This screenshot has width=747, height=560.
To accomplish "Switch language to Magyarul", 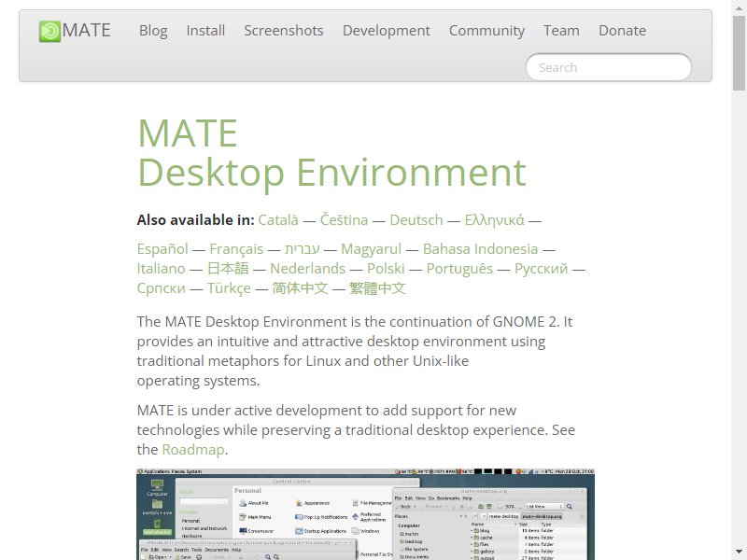I will click(x=371, y=249).
